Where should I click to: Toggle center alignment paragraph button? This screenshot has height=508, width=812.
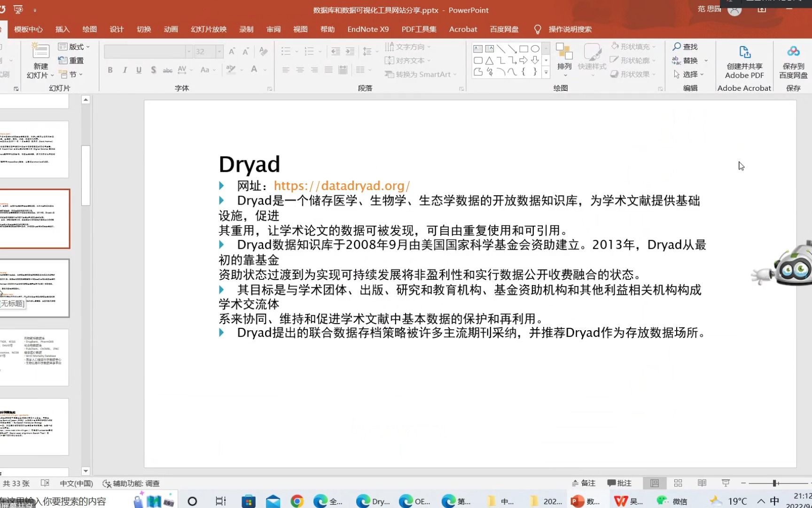(x=300, y=70)
